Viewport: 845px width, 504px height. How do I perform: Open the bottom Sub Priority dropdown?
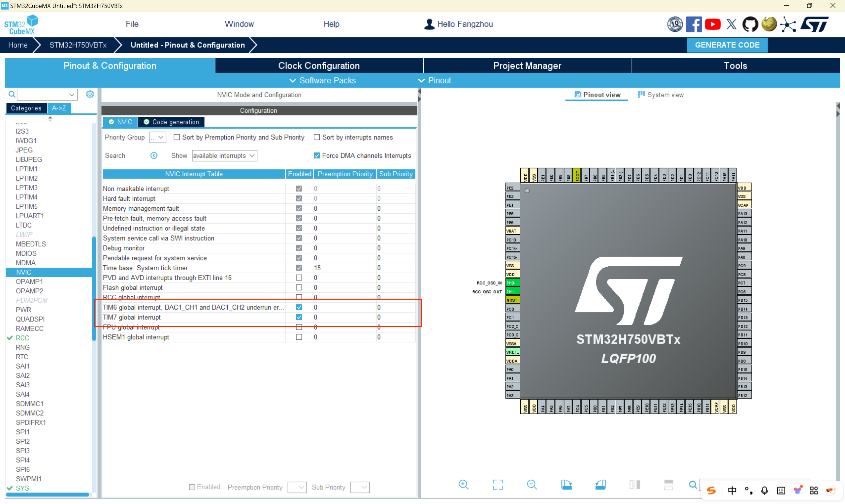point(360,488)
